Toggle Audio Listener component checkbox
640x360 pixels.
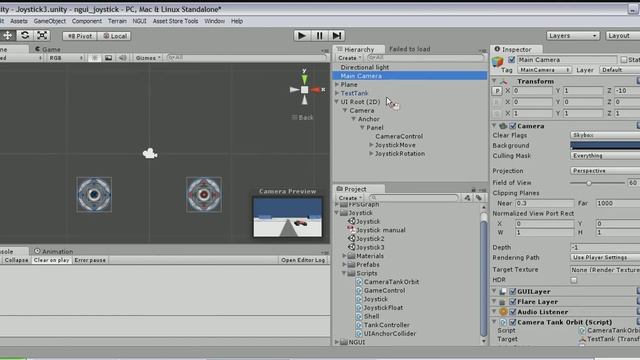coord(513,312)
